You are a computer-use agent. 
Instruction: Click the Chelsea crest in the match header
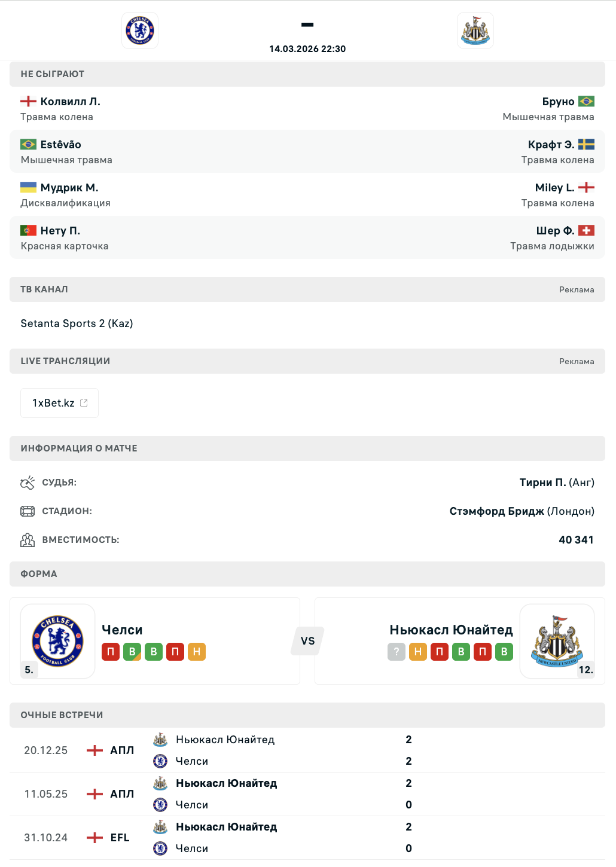pos(140,30)
